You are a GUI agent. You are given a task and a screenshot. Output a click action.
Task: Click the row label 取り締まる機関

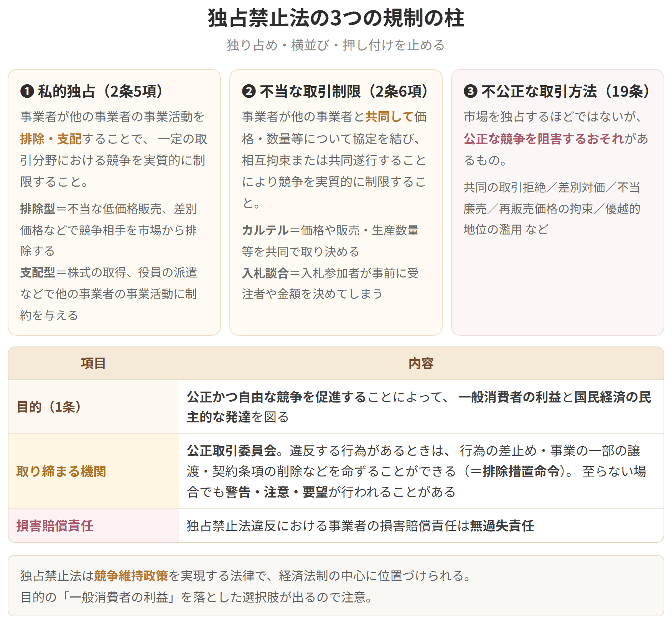[61, 471]
